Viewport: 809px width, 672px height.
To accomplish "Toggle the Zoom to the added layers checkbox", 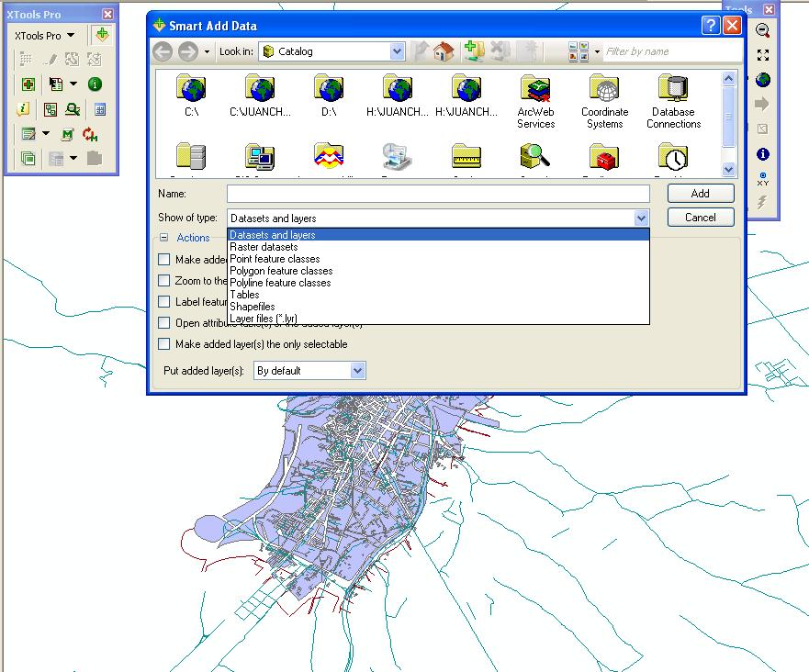I will pos(163,281).
